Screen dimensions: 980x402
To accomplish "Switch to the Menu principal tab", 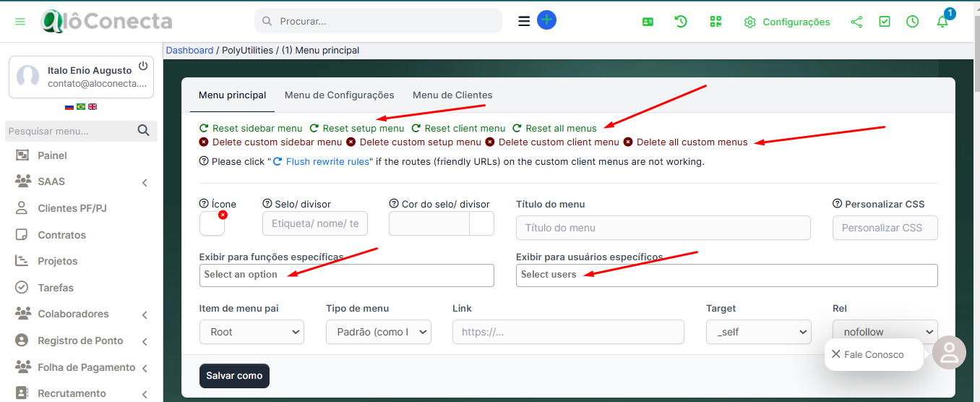I will coord(232,95).
